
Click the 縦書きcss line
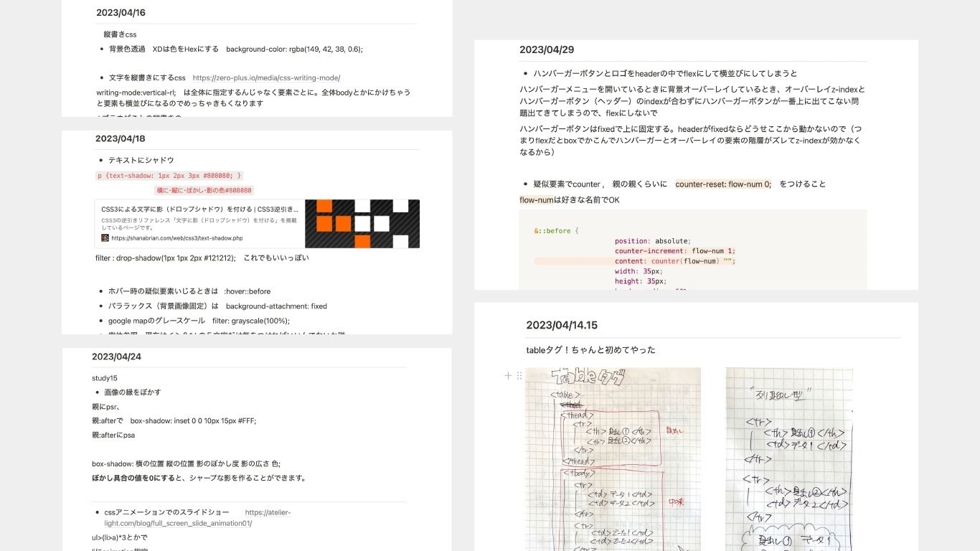click(x=120, y=34)
